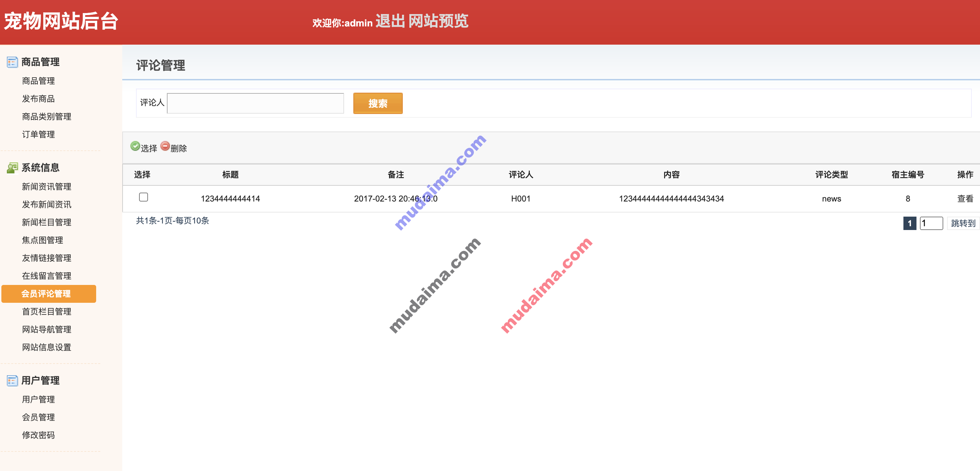The width and height of the screenshot is (980, 471).
Task: Click the 欢迎你:admin welcome text
Action: pos(342,23)
